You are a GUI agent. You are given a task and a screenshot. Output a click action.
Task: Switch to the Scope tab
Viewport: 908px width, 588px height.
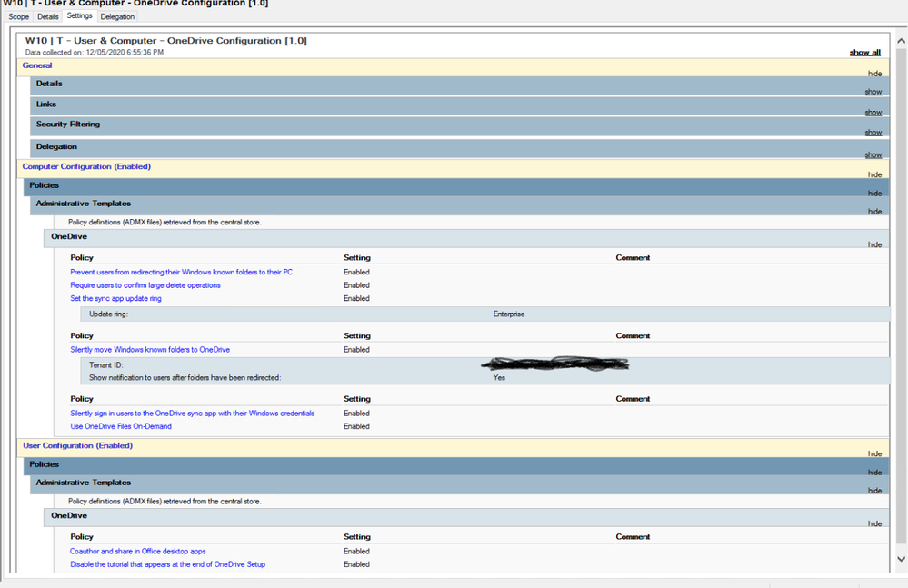18,16
